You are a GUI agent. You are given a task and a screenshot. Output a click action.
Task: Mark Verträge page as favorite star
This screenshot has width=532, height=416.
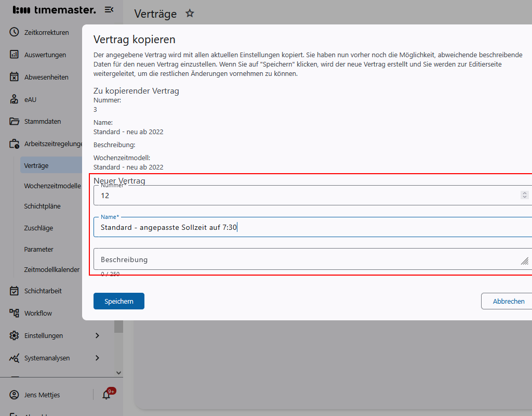[190, 14]
